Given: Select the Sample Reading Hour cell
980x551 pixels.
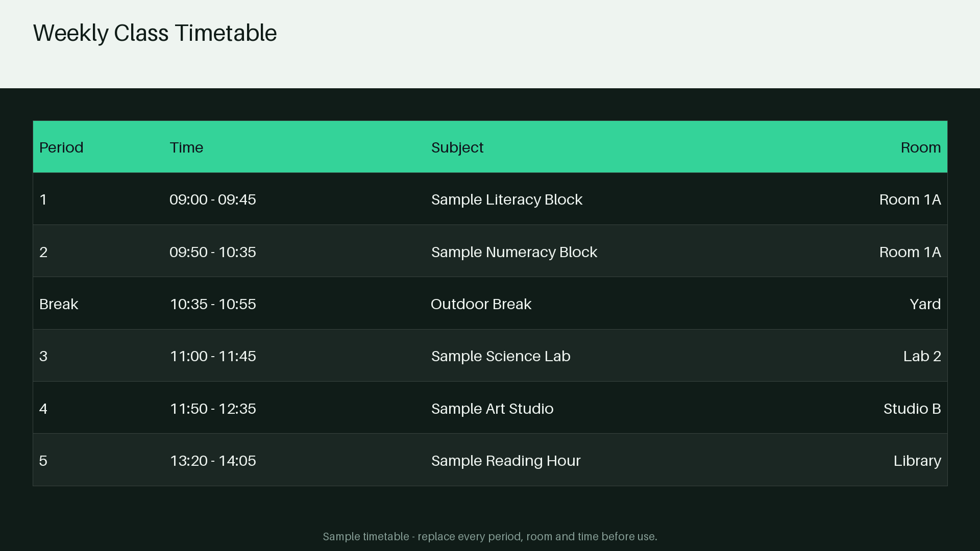Looking at the screenshot, I should click(506, 461).
